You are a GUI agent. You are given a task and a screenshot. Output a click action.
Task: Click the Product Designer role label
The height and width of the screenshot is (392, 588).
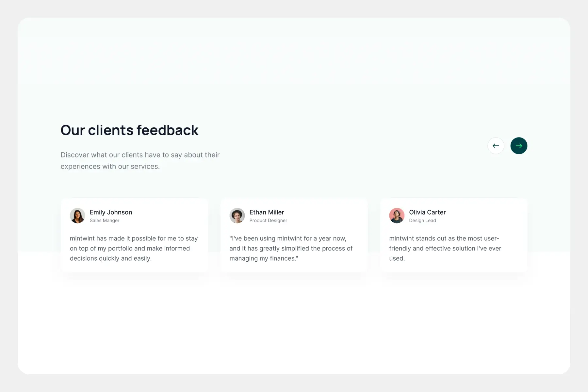[268, 220]
